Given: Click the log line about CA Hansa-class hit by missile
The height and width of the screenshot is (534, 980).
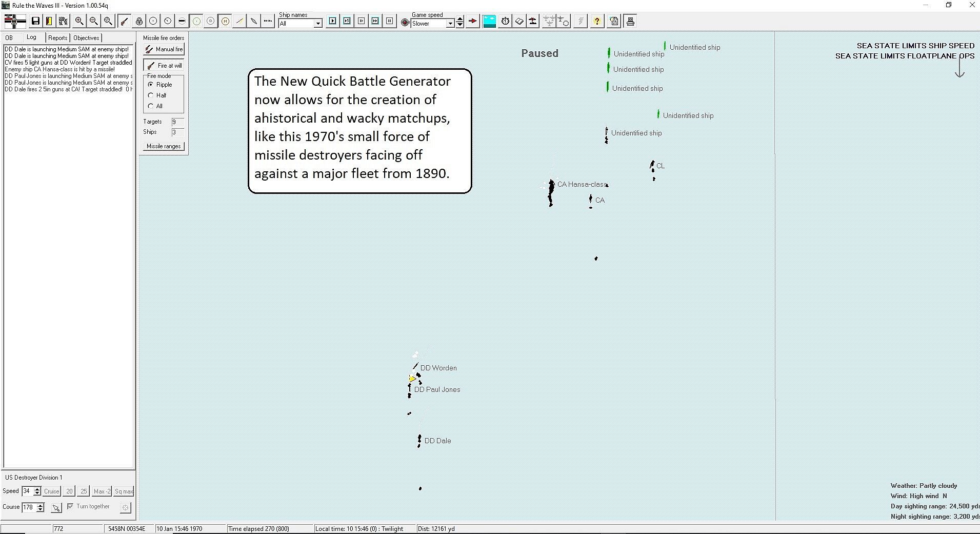Looking at the screenshot, I should point(60,69).
